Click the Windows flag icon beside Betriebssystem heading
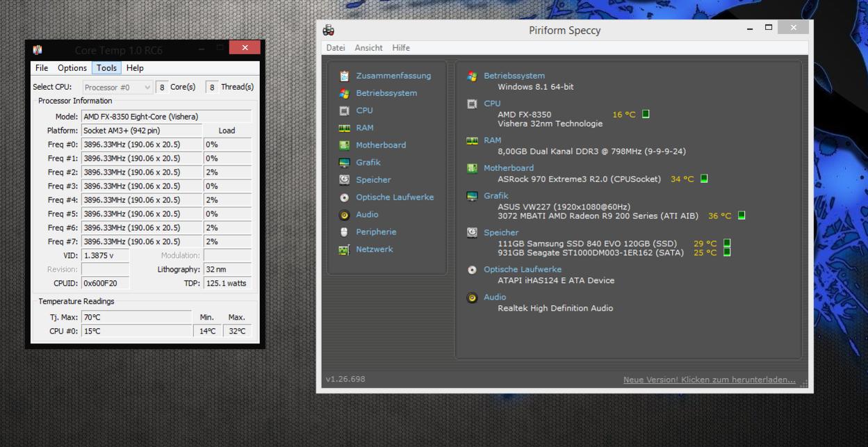868x447 pixels. [472, 76]
